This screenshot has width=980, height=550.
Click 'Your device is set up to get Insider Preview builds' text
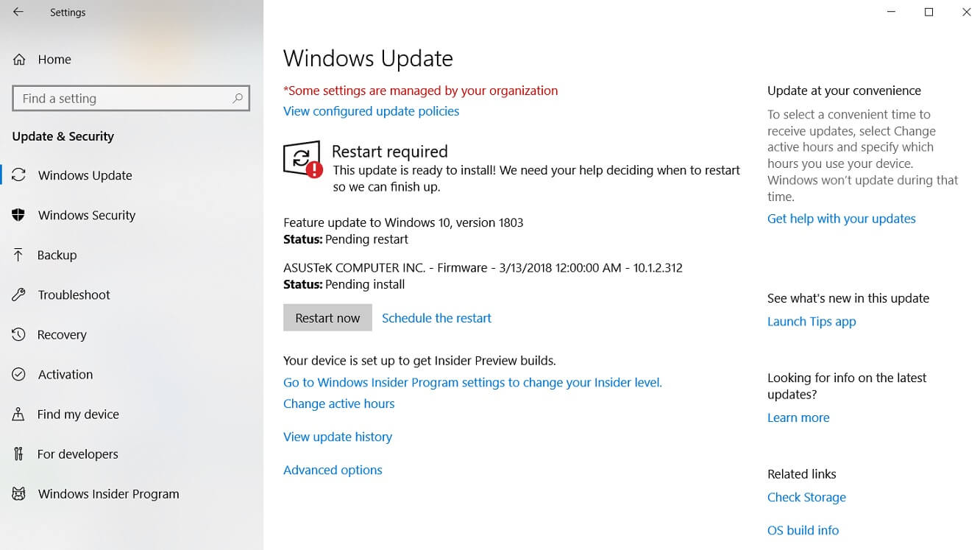click(x=419, y=361)
